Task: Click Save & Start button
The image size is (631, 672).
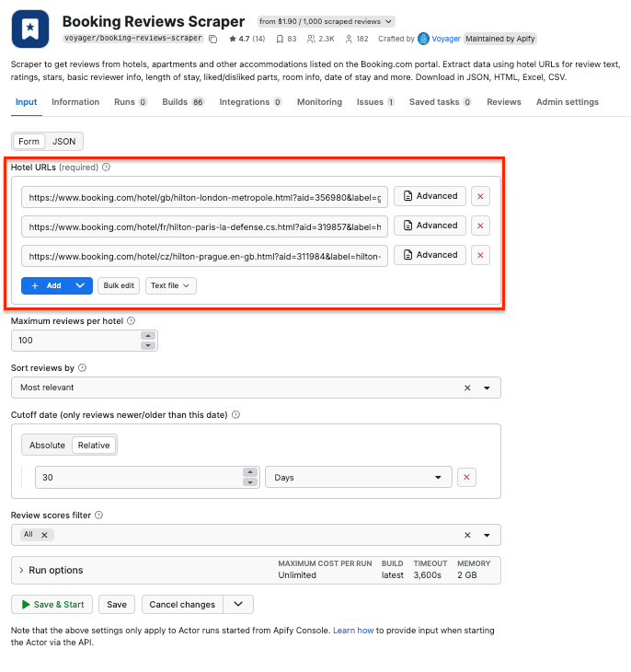Action: click(52, 604)
